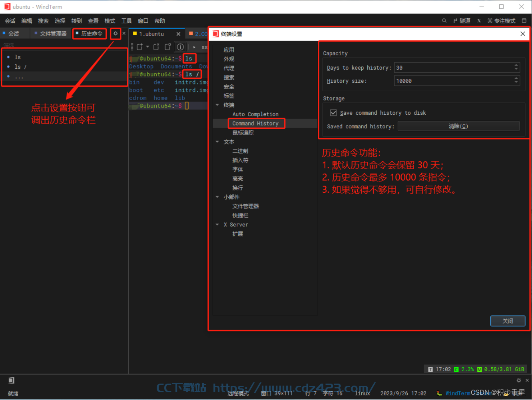Open the 搜索 menu
532x400 pixels.
point(43,21)
